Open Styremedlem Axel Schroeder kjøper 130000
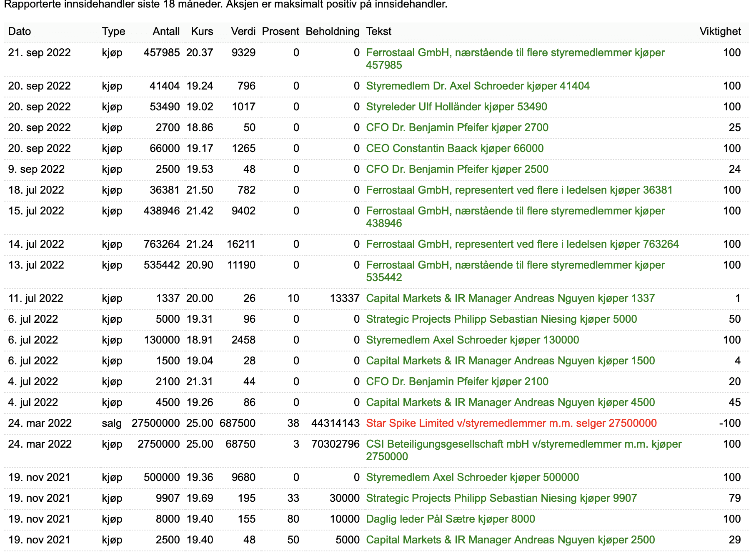Screen dimensions: 756x558 (473, 340)
